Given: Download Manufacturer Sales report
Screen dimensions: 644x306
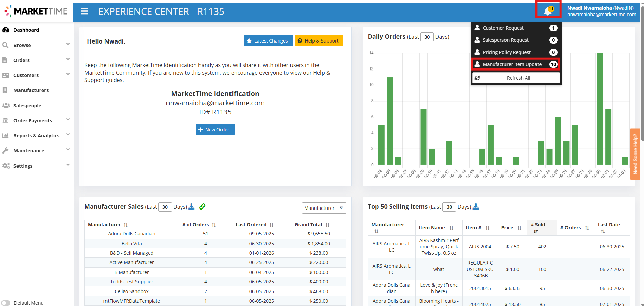Looking at the screenshot, I should pos(191,206).
